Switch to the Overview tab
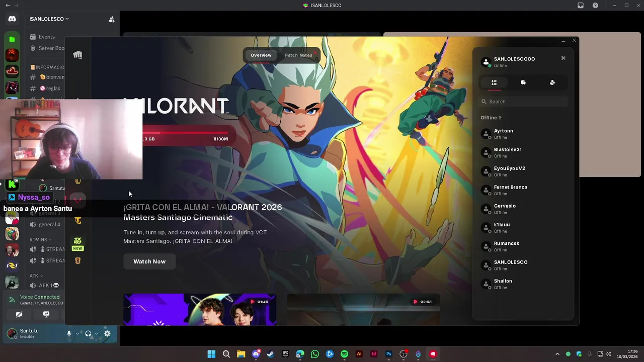Image resolution: width=644 pixels, height=362 pixels. coord(261,55)
